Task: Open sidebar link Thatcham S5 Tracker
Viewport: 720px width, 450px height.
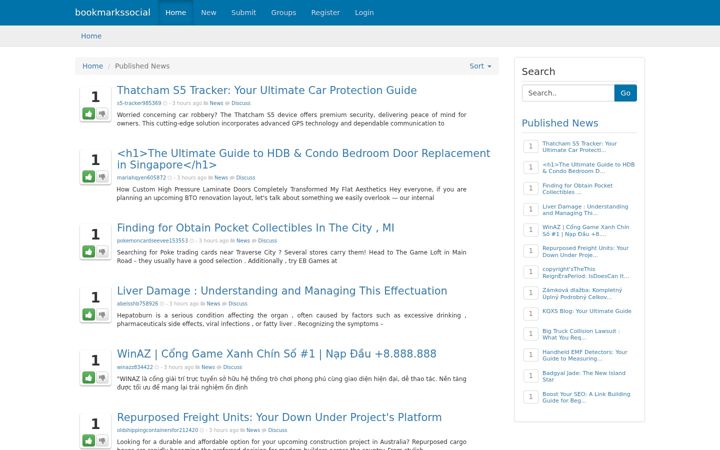Action: click(579, 147)
